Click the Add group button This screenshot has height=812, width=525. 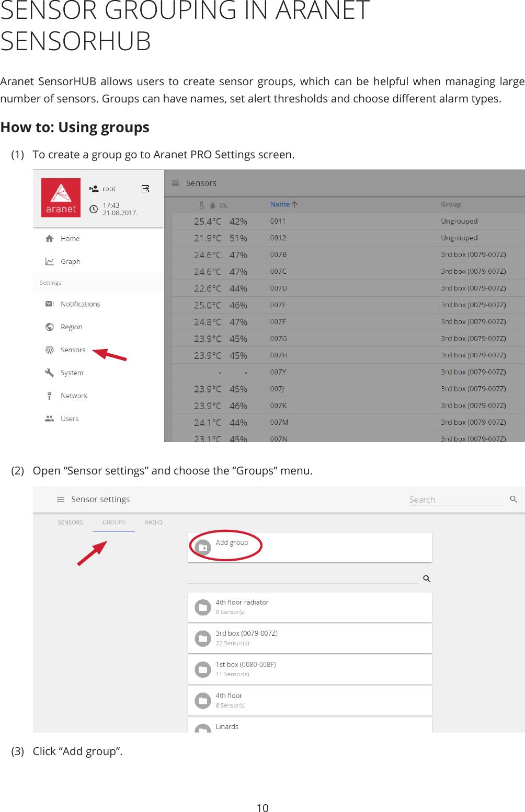310,547
